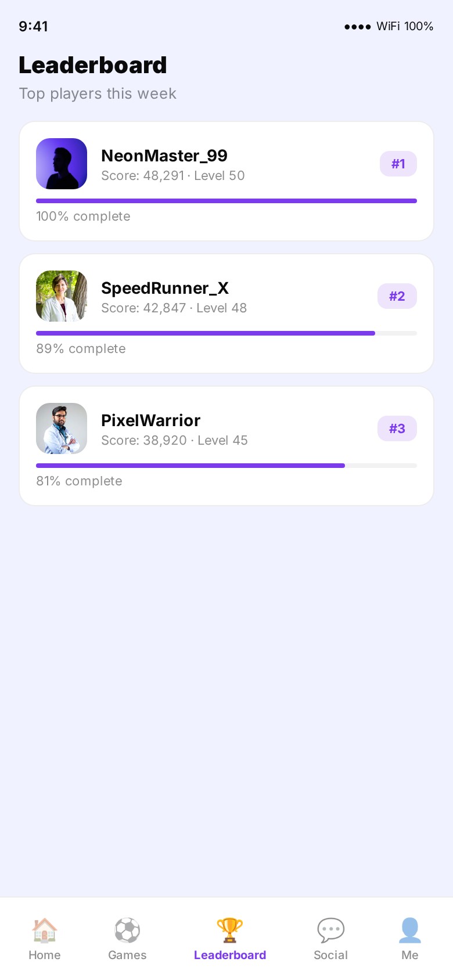Screen dimensions: 453x980
Task: Go to the Social tab label
Action: coord(330,955)
